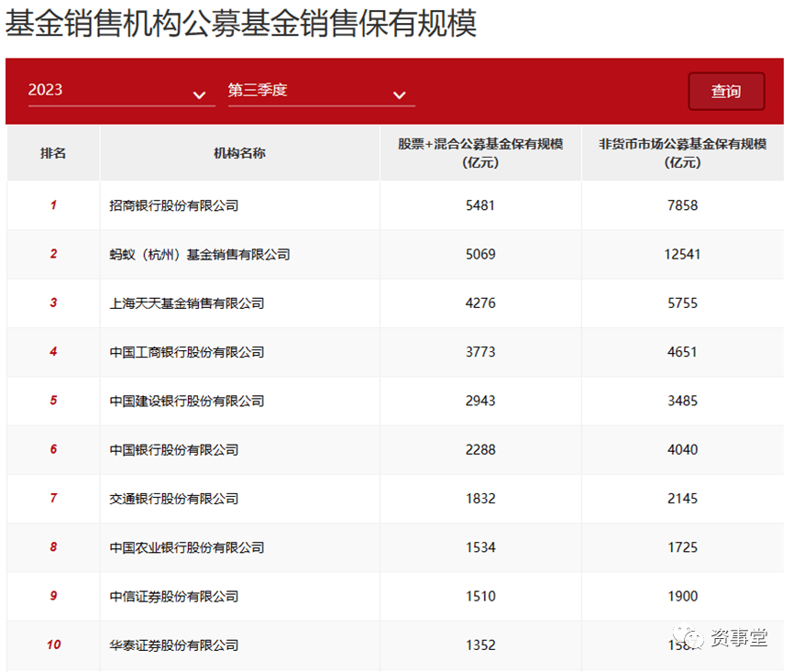
Task: Click the chevron arrow beside 第三季度
Action: 399,95
